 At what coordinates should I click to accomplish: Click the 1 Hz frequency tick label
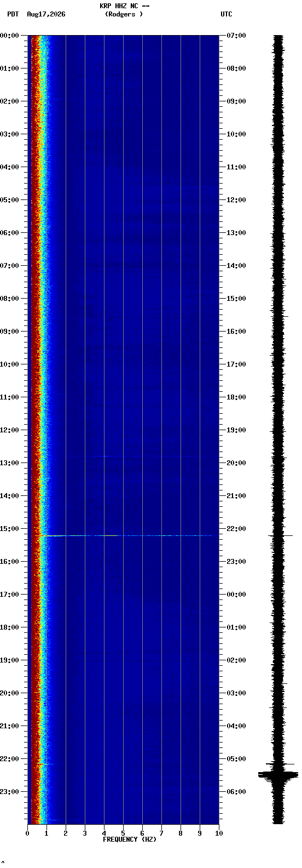coord(47,833)
